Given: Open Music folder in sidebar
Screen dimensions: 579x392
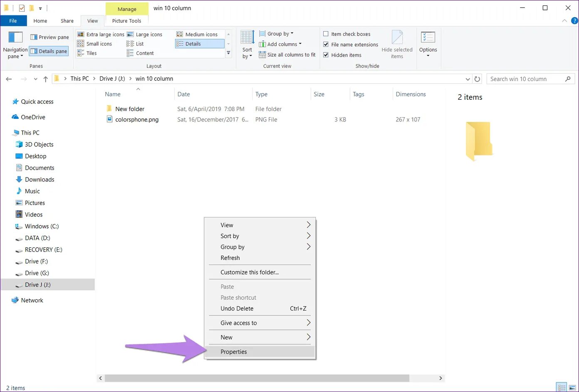Looking at the screenshot, I should pos(32,191).
